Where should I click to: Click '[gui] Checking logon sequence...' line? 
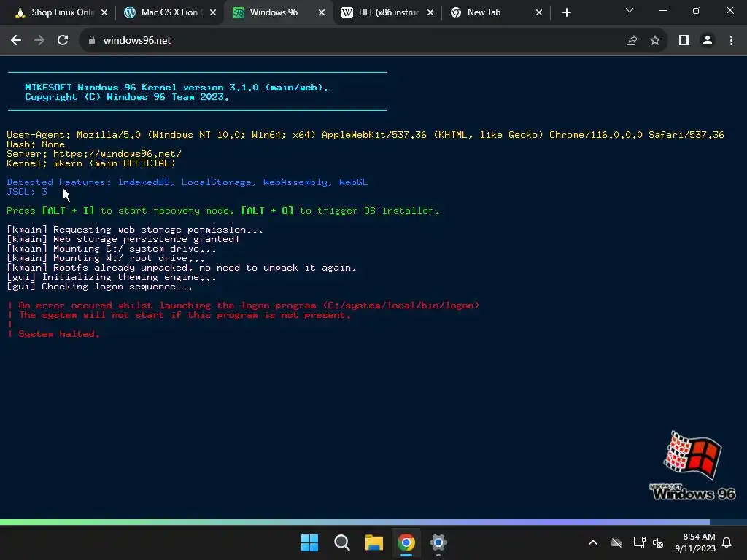[x=99, y=287]
